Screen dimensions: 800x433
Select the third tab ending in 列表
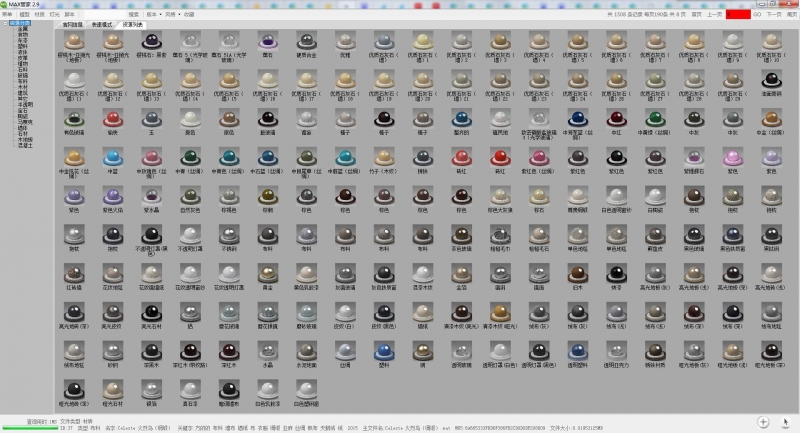coord(133,24)
